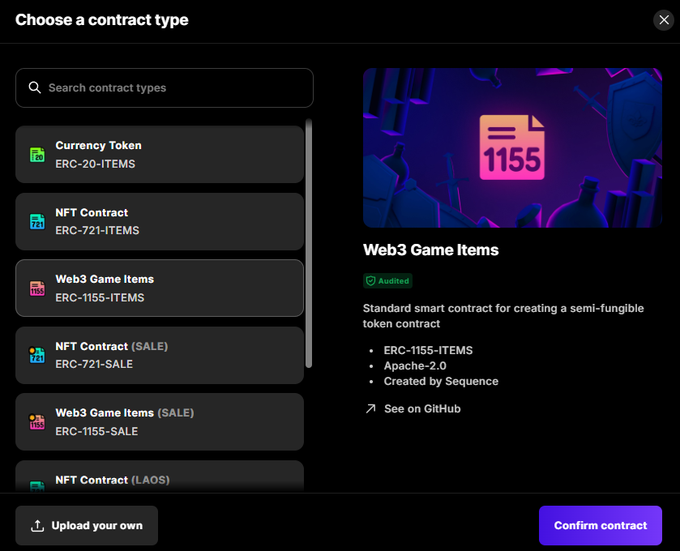Click the contract list scrollbar
The width and height of the screenshot is (680, 551).
tap(309, 244)
